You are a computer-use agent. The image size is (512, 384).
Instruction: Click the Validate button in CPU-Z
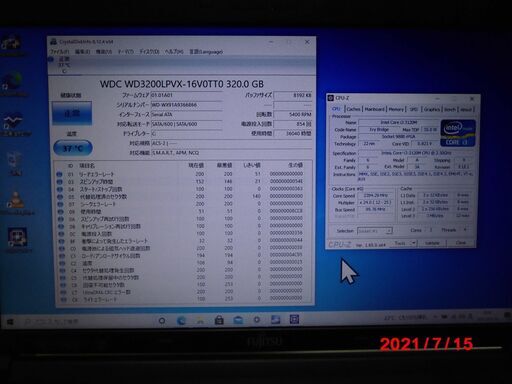(432, 243)
